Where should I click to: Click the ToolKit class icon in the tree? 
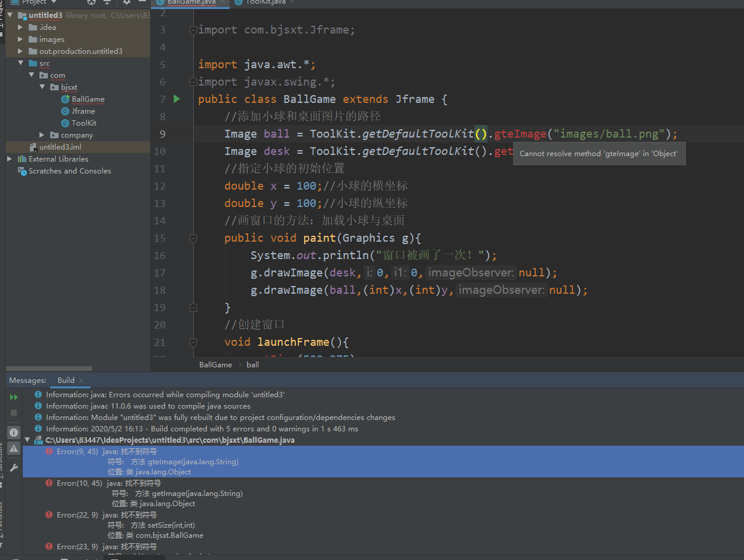tap(66, 123)
